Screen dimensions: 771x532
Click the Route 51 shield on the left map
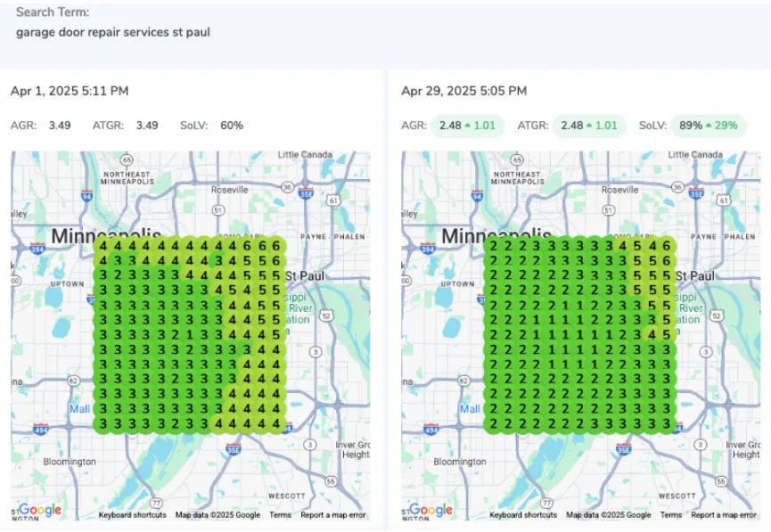tap(217, 210)
